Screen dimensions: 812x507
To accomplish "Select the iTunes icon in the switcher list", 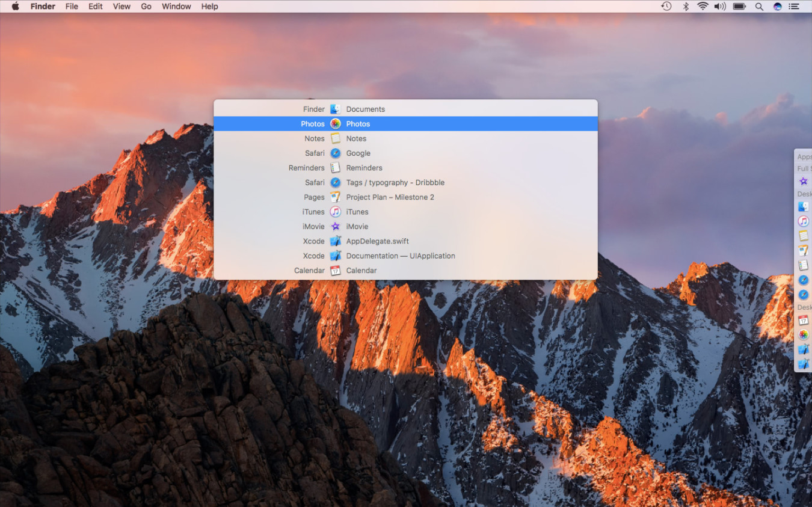I will (x=336, y=212).
